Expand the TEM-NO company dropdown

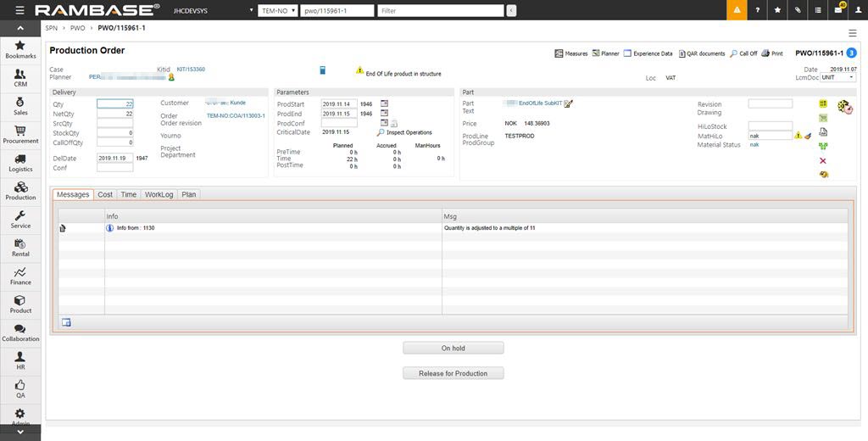276,11
